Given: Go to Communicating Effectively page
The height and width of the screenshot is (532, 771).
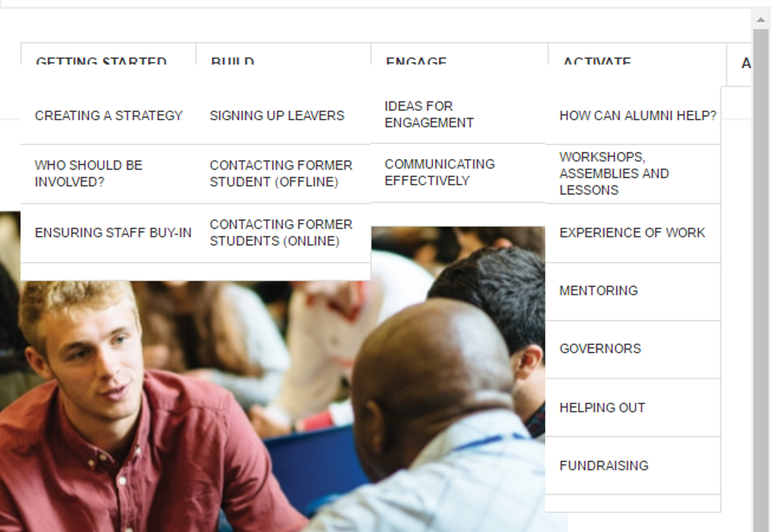Looking at the screenshot, I should (439, 173).
